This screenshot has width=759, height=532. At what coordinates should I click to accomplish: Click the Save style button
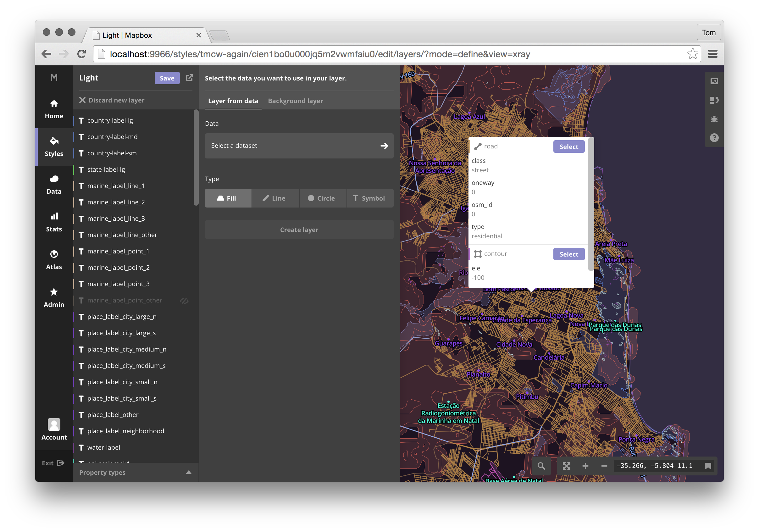(x=167, y=78)
